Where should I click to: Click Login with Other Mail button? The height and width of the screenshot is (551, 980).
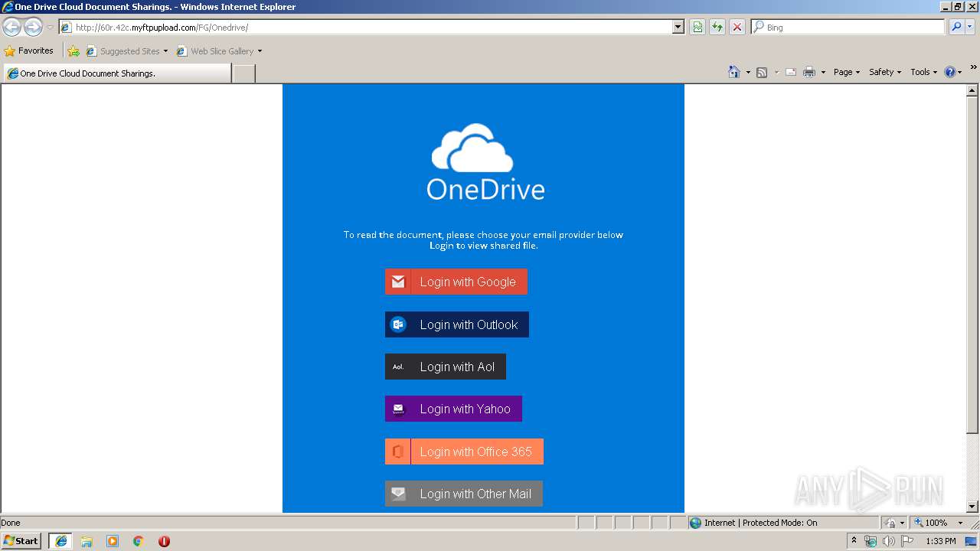[x=464, y=494]
